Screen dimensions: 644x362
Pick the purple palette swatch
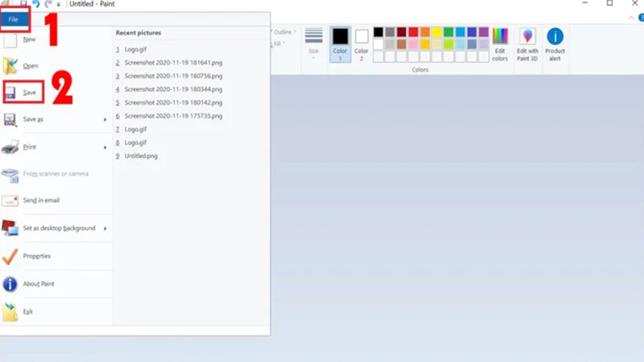[484, 32]
